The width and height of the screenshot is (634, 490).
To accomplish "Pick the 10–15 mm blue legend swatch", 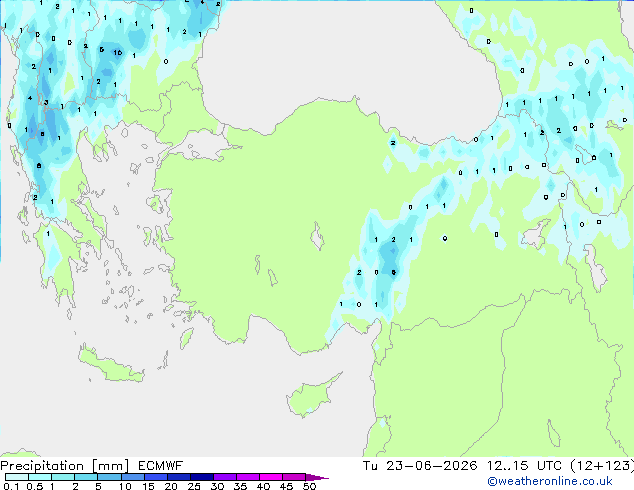I will pos(132,477).
